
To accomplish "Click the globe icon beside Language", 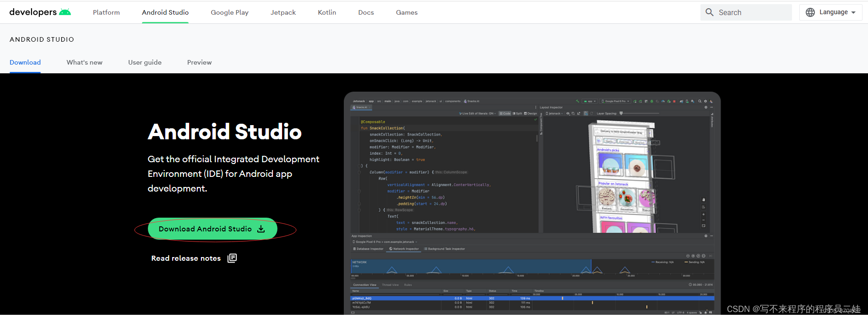I will pyautogui.click(x=810, y=12).
